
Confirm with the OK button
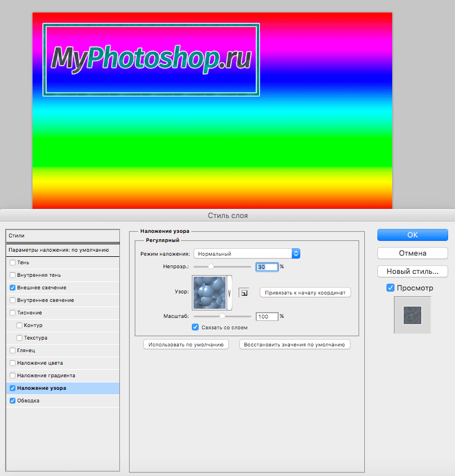pyautogui.click(x=413, y=235)
